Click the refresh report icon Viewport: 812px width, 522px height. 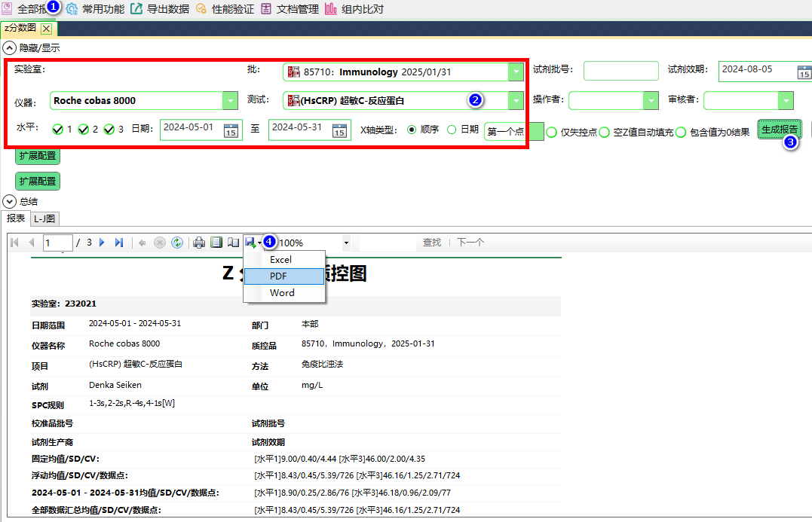[x=177, y=242]
